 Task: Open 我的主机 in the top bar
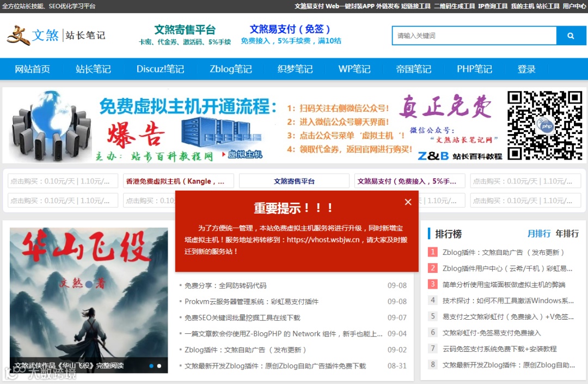pyautogui.click(x=522, y=6)
